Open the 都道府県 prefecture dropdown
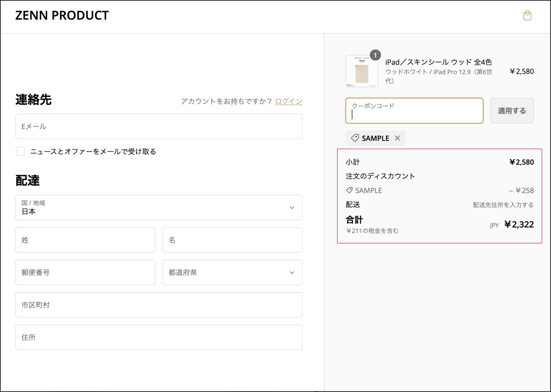This screenshot has width=551, height=392. (x=232, y=272)
